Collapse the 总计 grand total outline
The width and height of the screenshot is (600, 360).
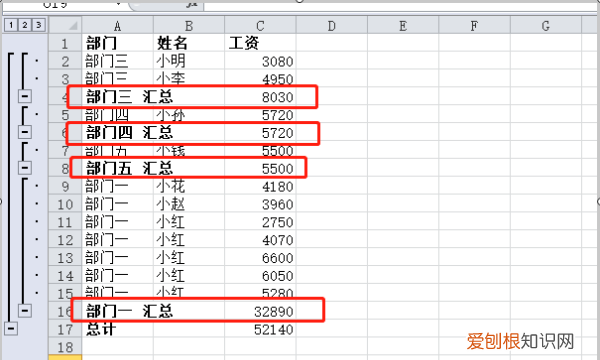(x=11, y=328)
